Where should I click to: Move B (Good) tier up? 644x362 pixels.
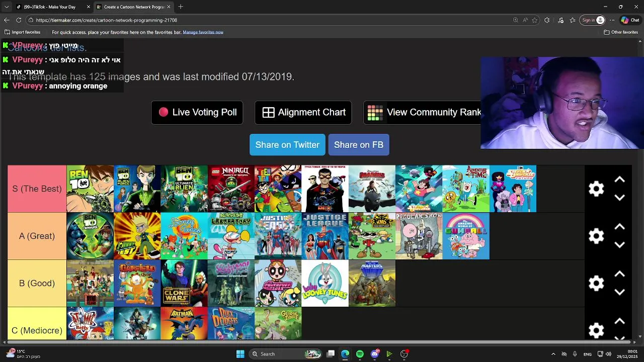620,274
